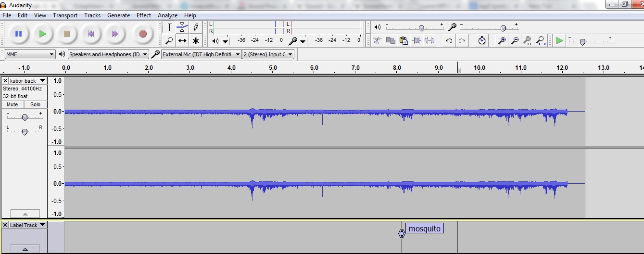644x254 pixels.
Task: Close the Label Track
Action: click(x=5, y=225)
